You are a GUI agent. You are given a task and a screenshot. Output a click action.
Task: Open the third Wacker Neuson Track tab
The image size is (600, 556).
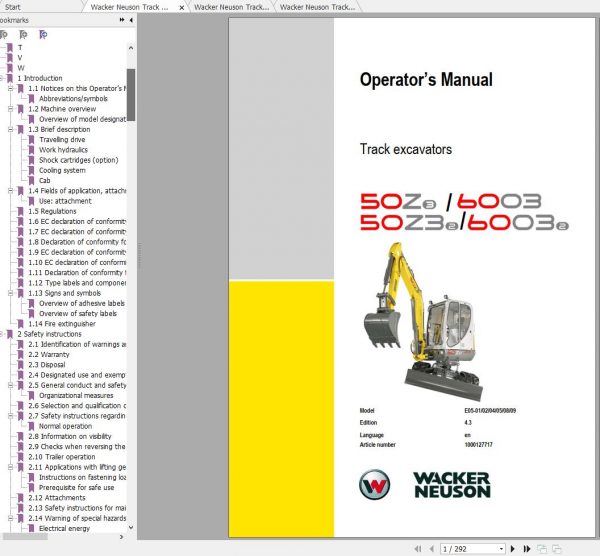pyautogui.click(x=317, y=7)
